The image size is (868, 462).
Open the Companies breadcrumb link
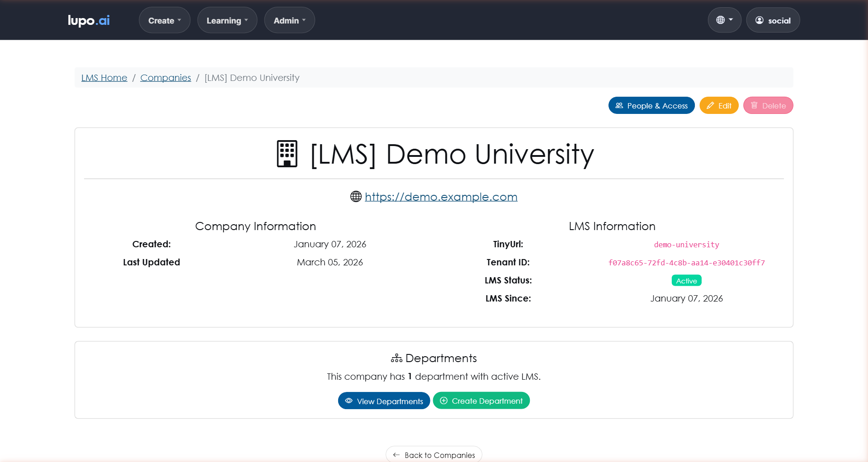click(165, 78)
